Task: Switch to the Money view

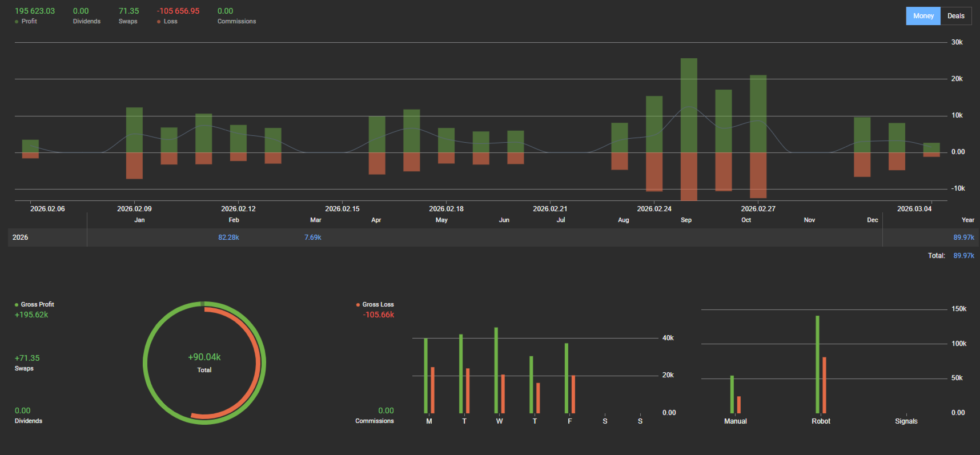Action: coord(923,16)
